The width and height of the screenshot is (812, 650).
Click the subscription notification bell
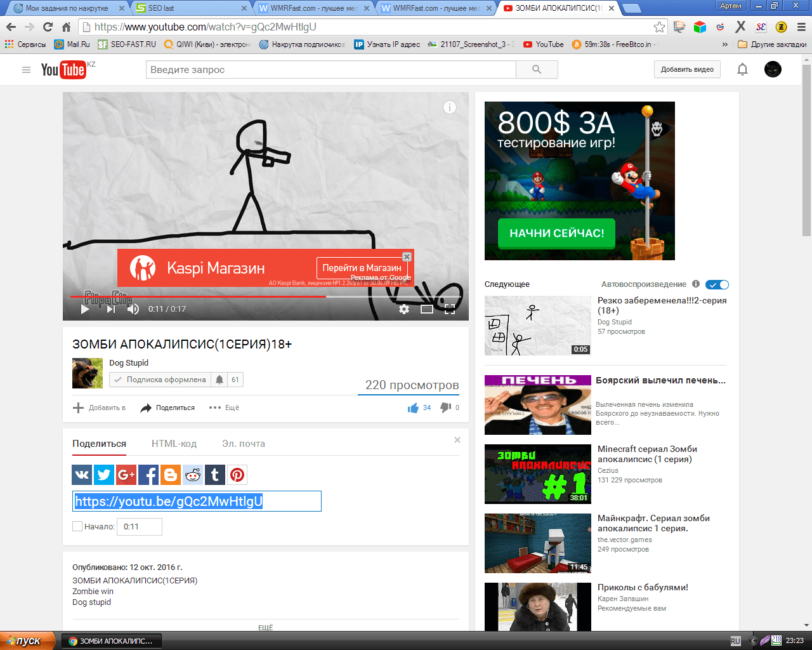[x=219, y=380]
